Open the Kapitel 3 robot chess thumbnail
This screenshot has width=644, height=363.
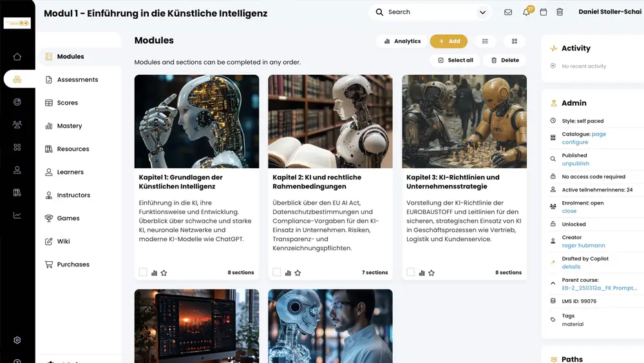point(464,121)
